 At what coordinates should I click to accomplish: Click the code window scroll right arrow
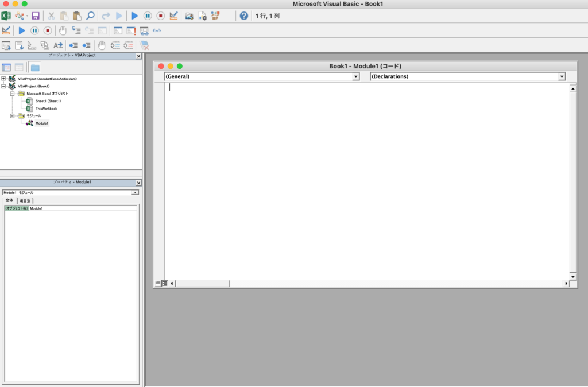(x=566, y=284)
